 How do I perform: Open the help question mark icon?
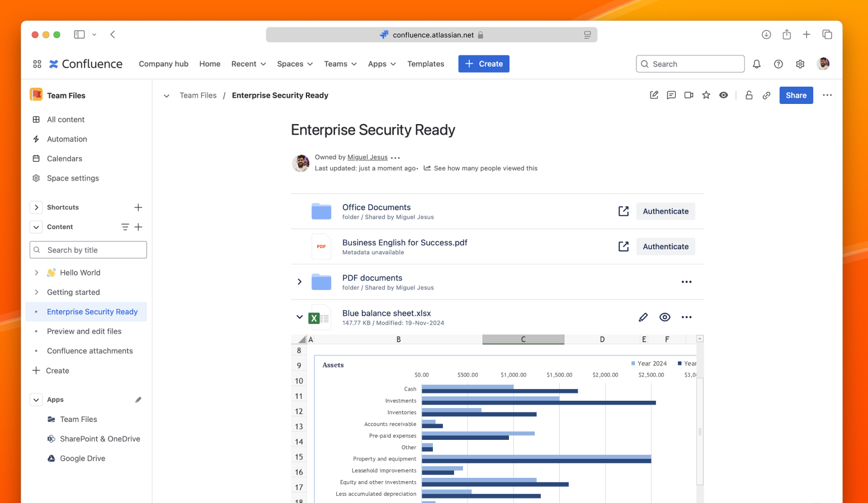(779, 64)
